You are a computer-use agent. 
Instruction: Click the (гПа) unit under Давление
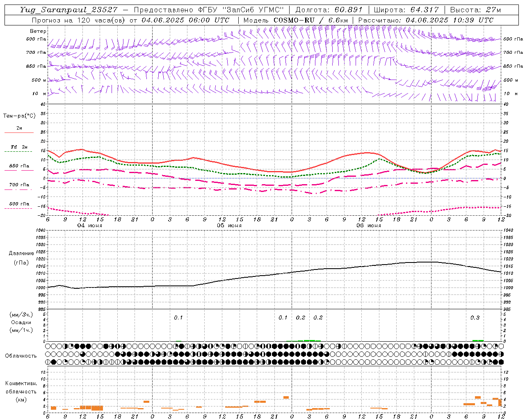pos(21,263)
